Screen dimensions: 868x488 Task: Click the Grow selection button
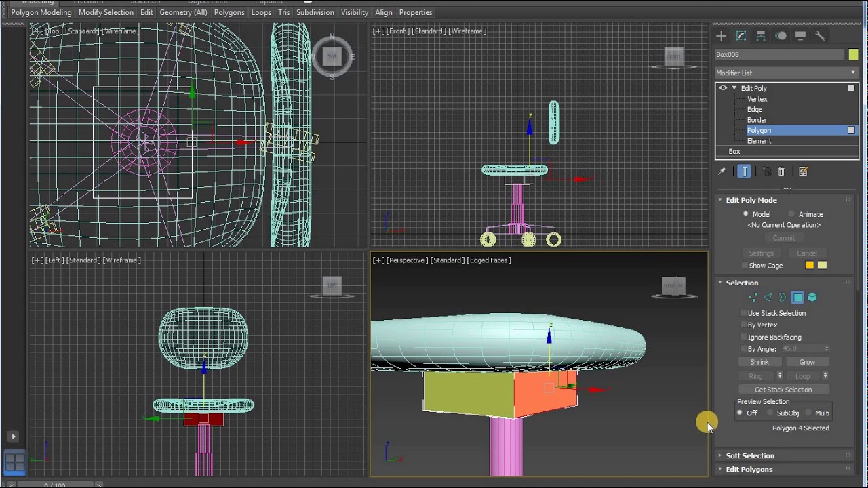807,362
